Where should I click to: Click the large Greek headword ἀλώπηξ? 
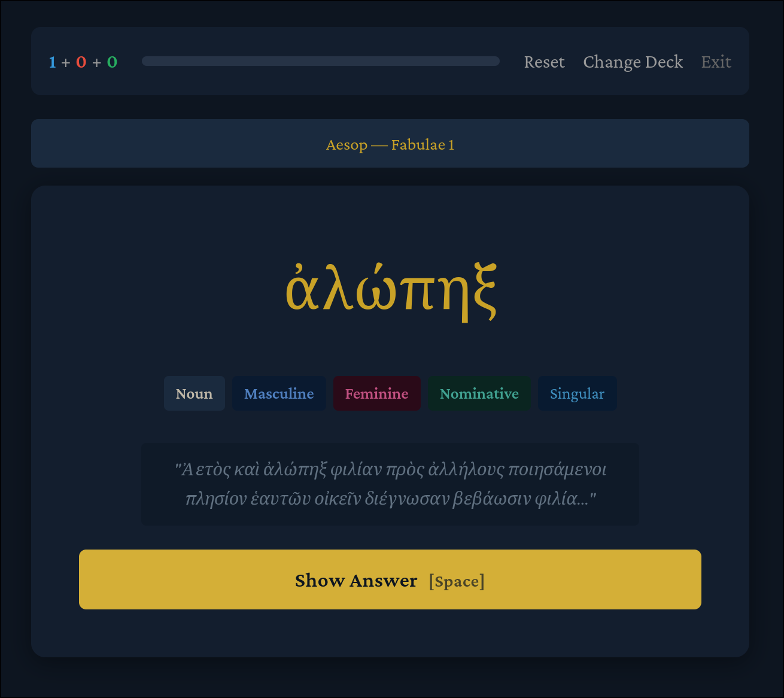tap(391, 291)
